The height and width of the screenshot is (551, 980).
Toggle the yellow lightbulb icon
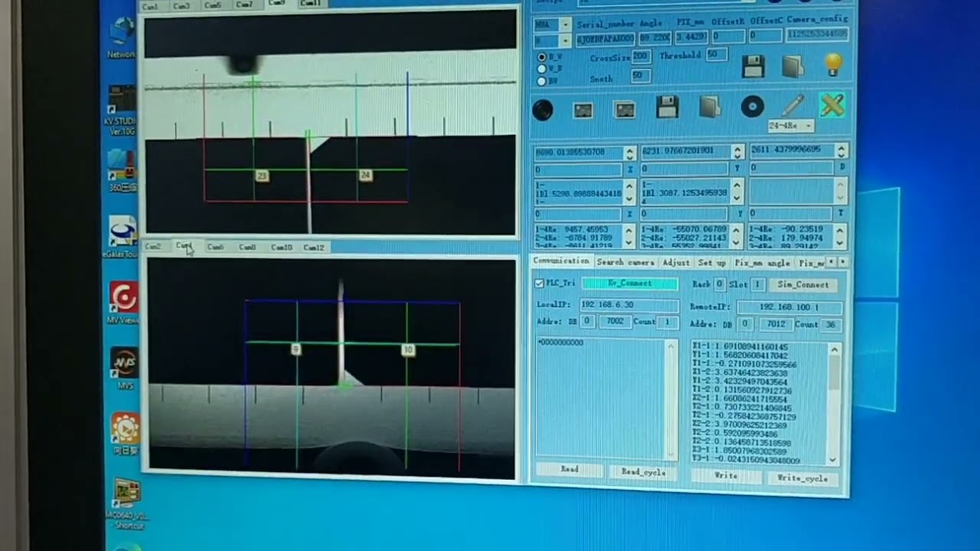[x=833, y=65]
